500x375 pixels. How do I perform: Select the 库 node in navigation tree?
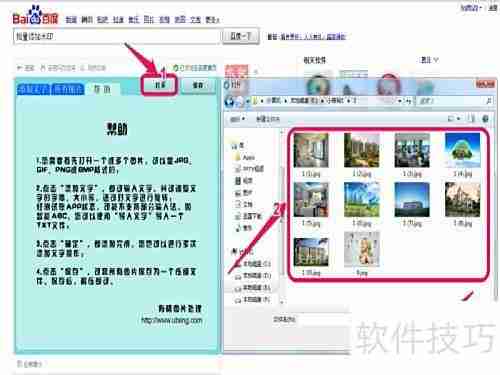pyautogui.click(x=239, y=145)
